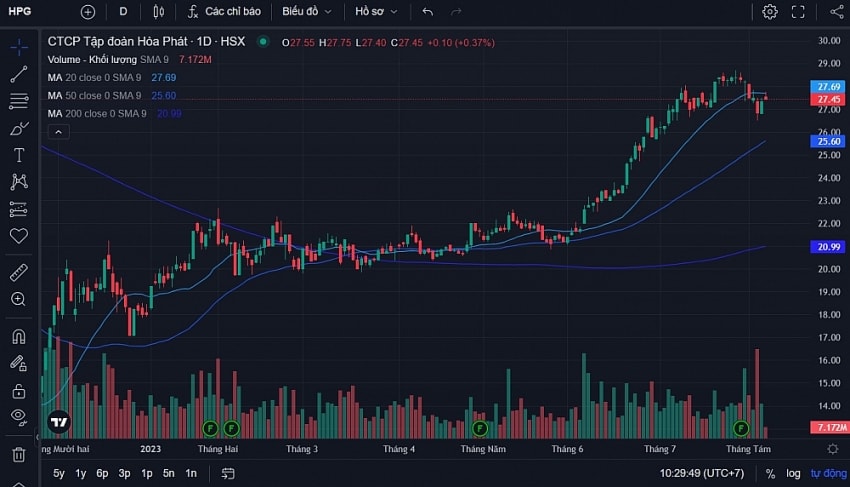Expand the Biểu đồ dropdown

click(x=306, y=11)
